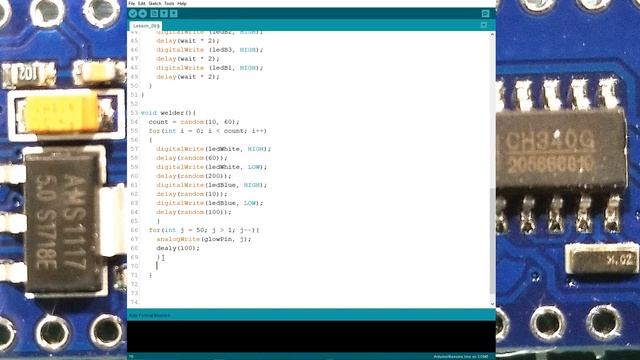Open a sketch with the Open icon
This screenshot has width=640, height=360.
(164, 13)
